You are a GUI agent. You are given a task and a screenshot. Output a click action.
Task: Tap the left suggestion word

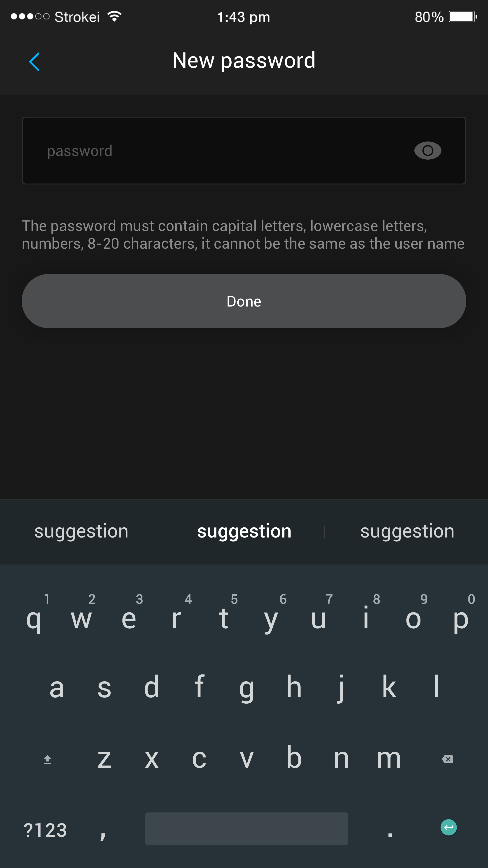tap(81, 530)
